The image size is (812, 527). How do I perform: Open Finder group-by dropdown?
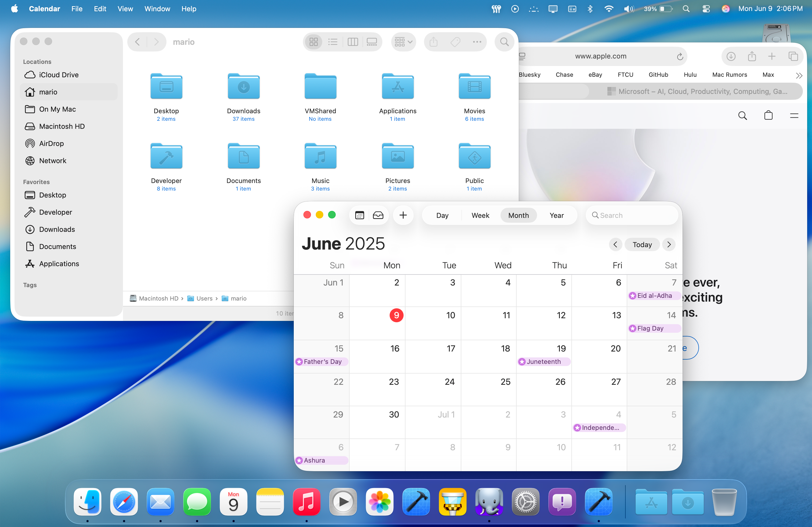click(403, 42)
